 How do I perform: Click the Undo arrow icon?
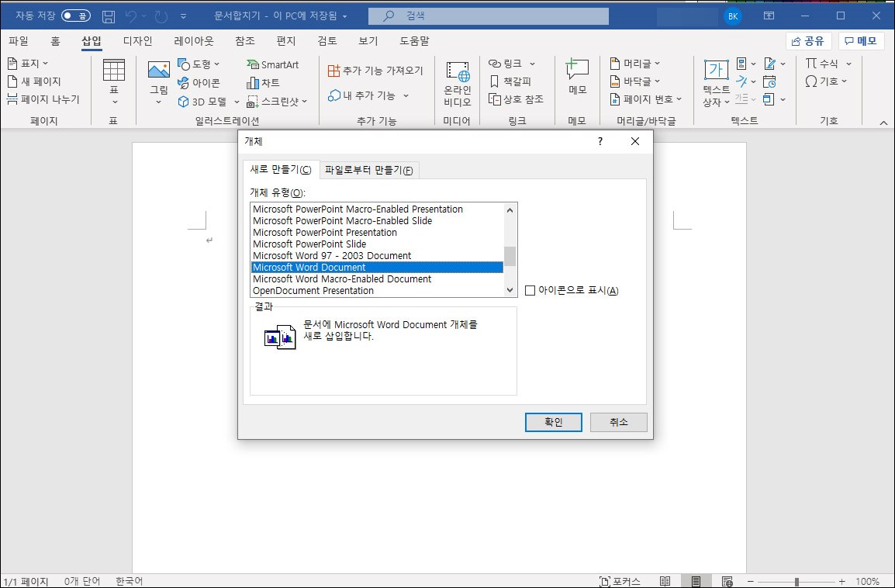(x=131, y=16)
